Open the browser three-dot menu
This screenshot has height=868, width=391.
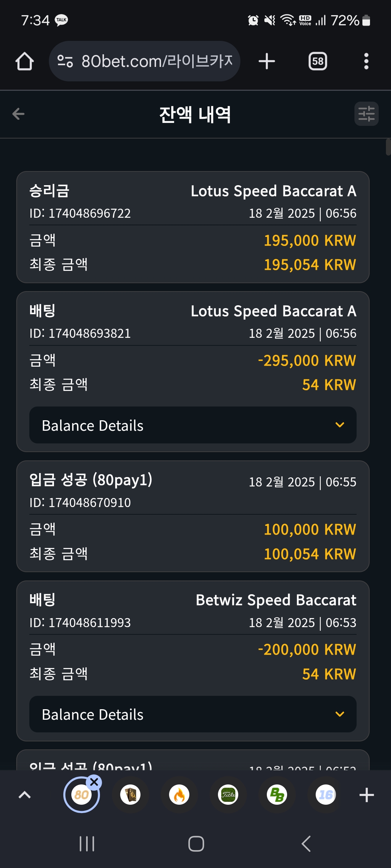(x=366, y=61)
